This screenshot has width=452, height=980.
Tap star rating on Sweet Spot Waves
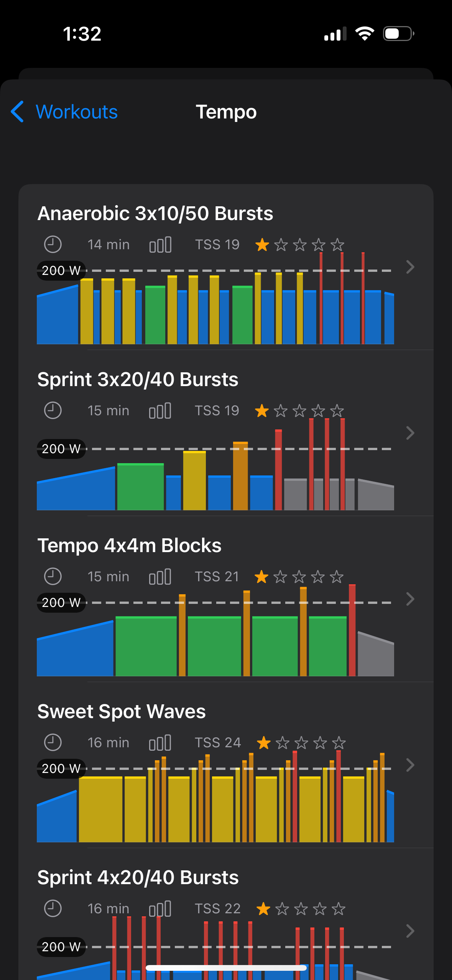pyautogui.click(x=301, y=743)
